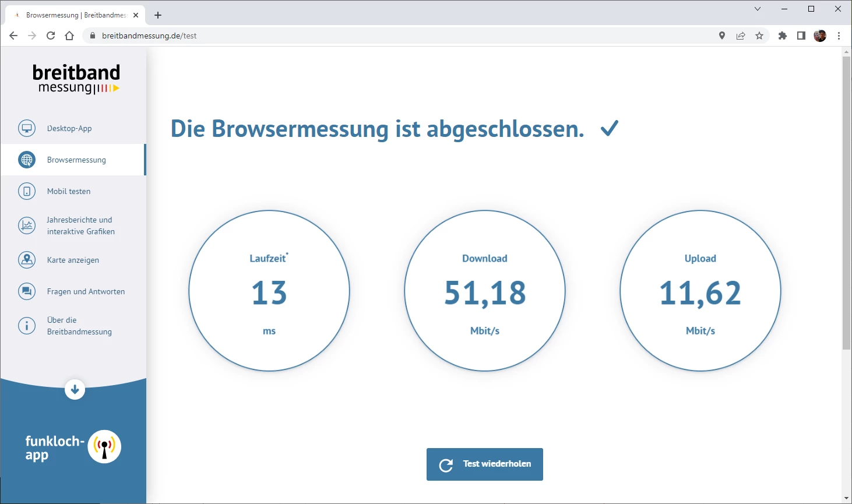852x504 pixels.
Task: Click the Test wiederholen button
Action: coord(485,464)
